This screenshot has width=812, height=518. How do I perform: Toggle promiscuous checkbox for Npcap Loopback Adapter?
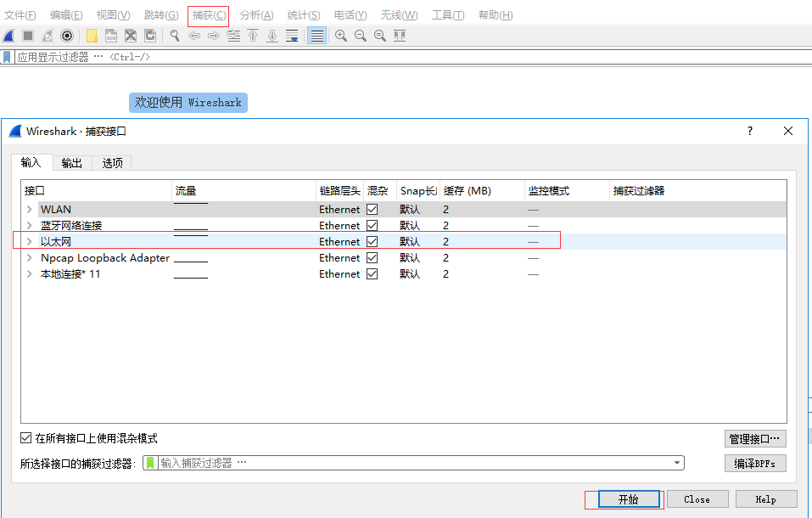pyautogui.click(x=372, y=258)
